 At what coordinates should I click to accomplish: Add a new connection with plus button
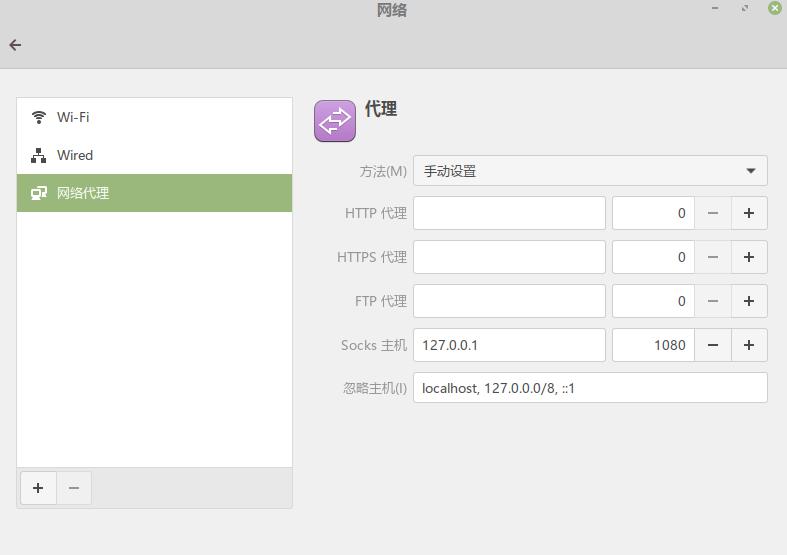click(38, 488)
